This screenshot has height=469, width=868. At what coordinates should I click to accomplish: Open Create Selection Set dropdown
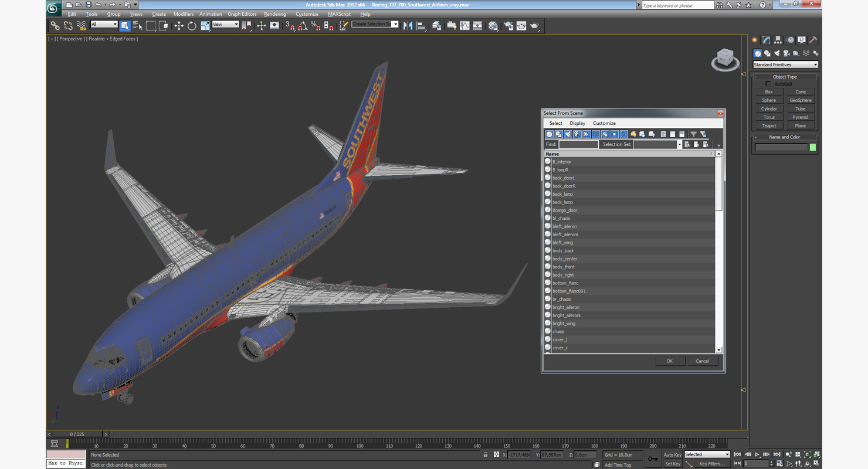tap(375, 24)
